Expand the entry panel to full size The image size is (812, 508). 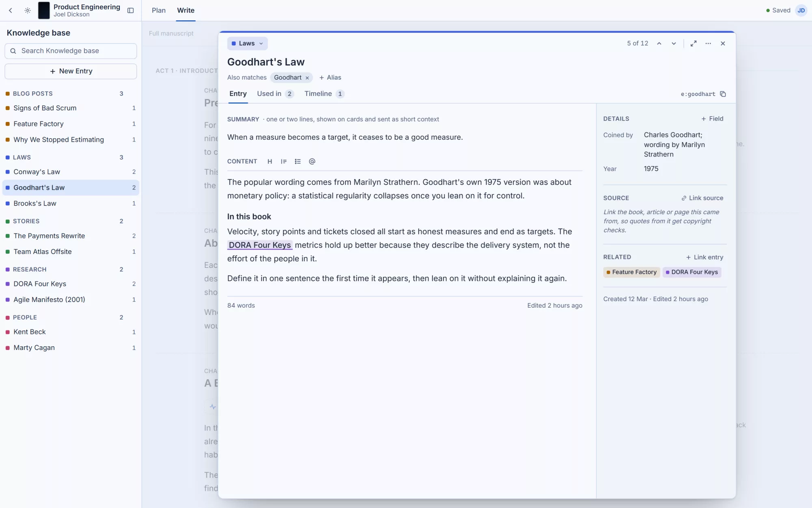(693, 43)
